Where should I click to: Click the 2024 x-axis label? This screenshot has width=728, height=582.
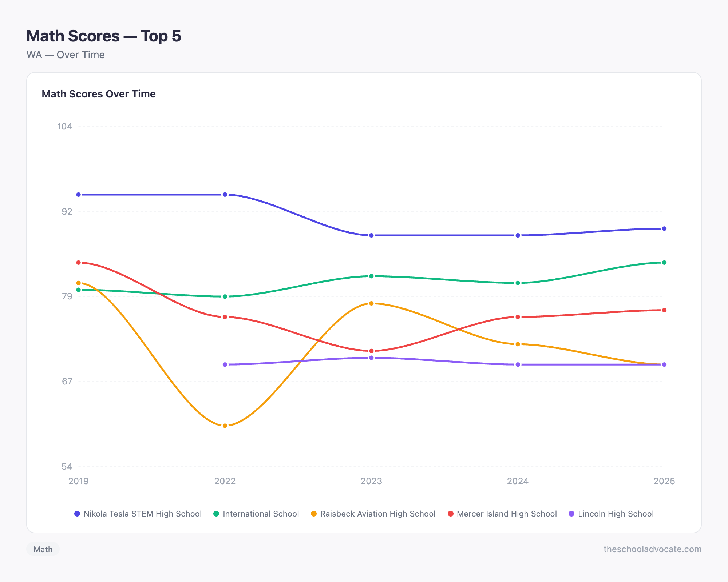click(x=518, y=481)
